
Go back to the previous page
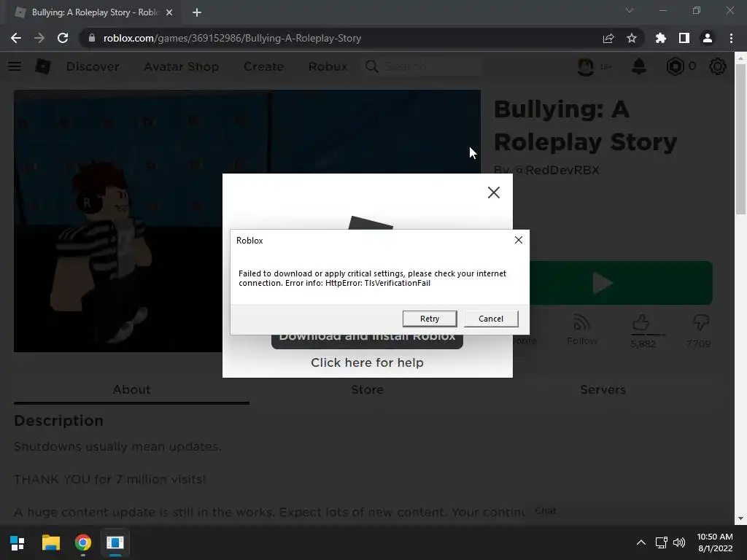pos(16,38)
